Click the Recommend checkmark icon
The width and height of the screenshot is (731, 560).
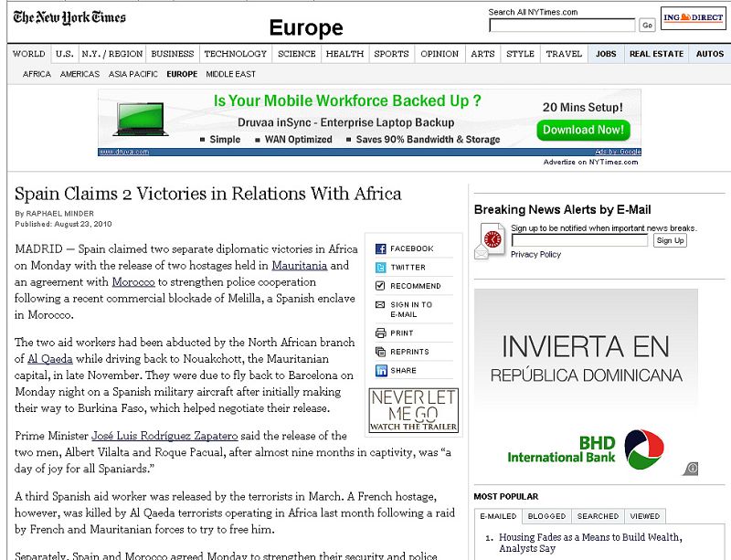pos(381,286)
